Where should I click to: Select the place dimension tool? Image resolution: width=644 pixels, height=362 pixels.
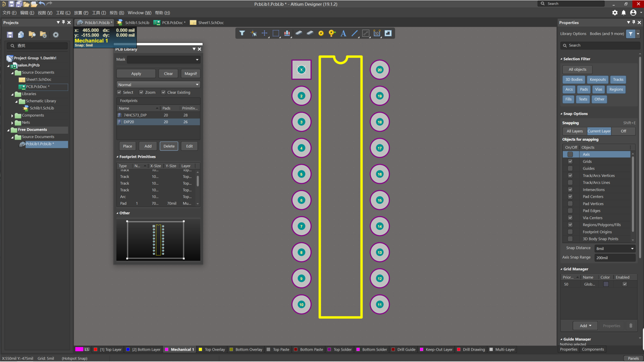377,33
